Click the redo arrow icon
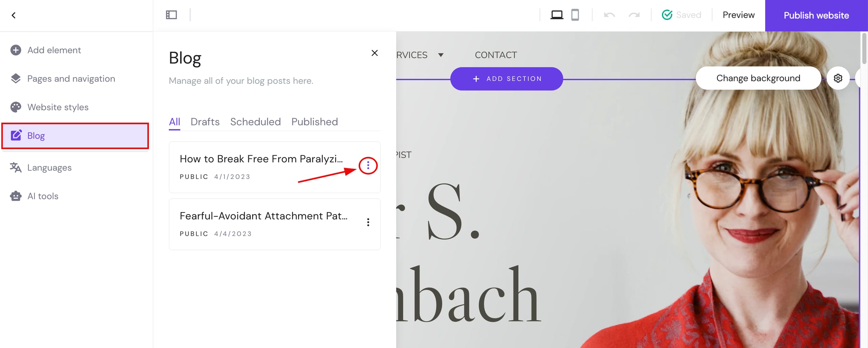This screenshot has width=868, height=348. 634,15
